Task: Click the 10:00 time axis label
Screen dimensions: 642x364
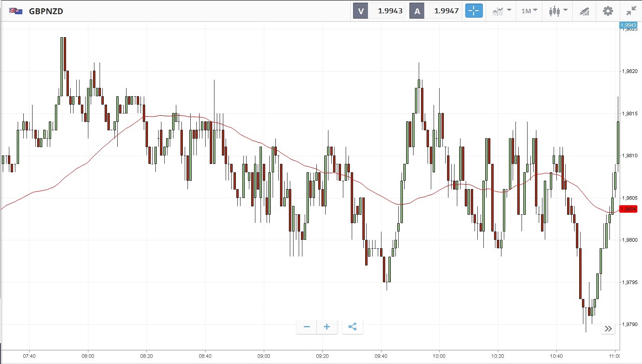Action: [x=439, y=356]
